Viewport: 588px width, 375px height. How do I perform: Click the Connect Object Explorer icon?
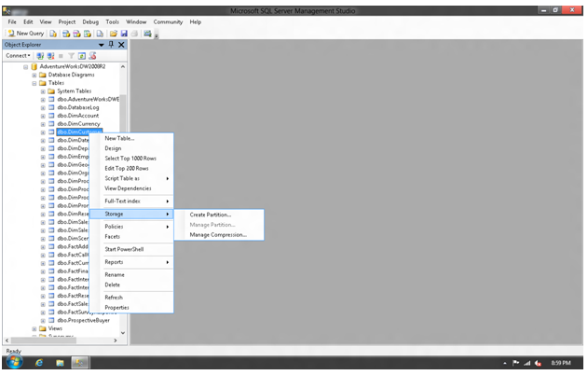click(40, 56)
